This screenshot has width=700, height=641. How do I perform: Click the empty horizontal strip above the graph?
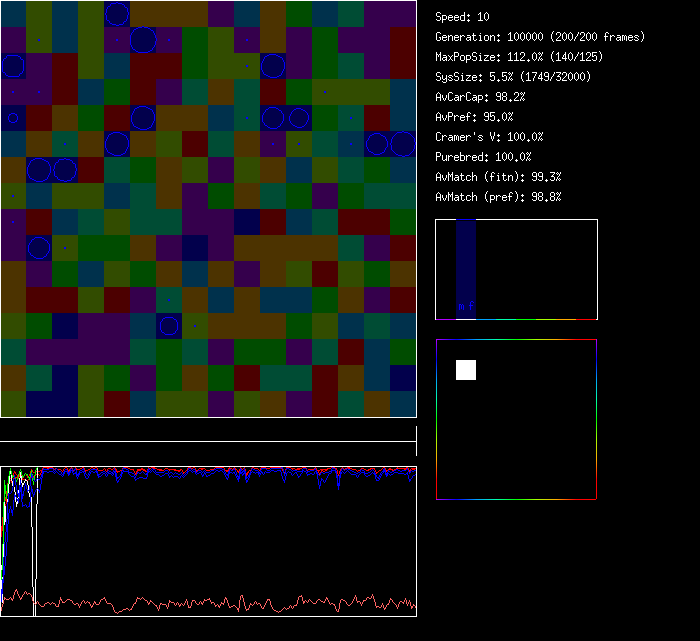[208, 431]
